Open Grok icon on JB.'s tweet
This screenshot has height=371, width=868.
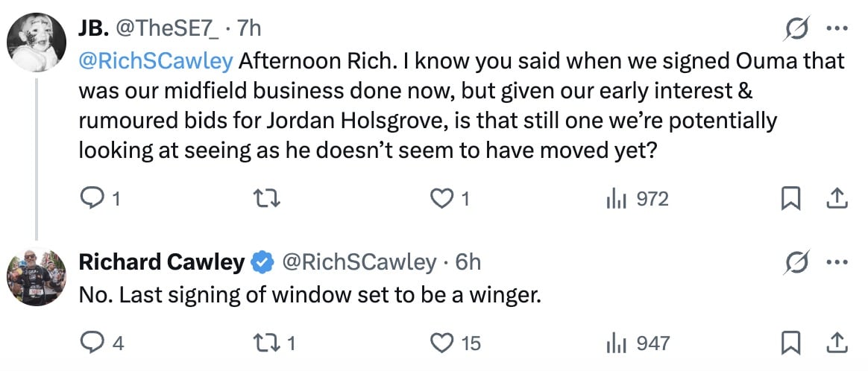pyautogui.click(x=796, y=29)
